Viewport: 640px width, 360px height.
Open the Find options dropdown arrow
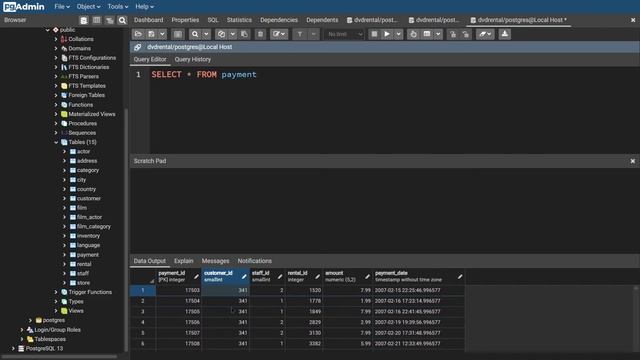tap(206, 34)
